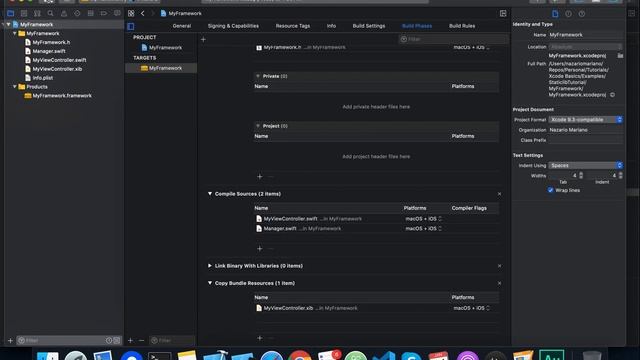Click the add editor icon in jump bar
This screenshot has width=640, height=360.
pyautogui.click(x=503, y=13)
